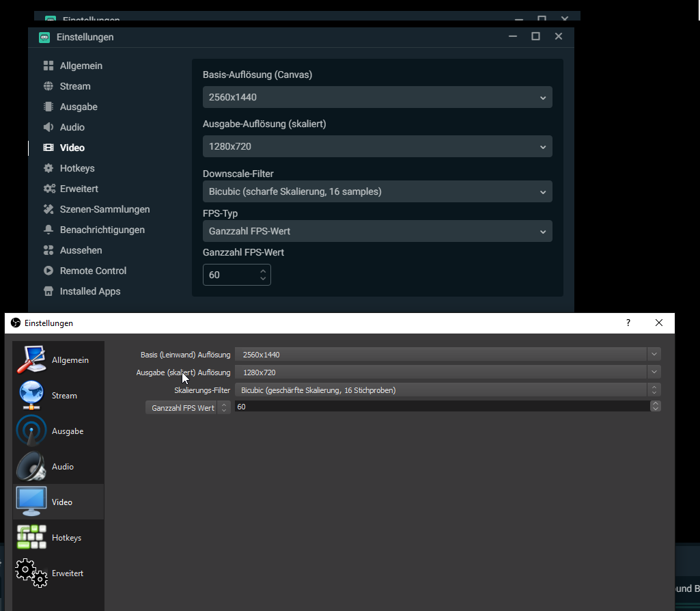The width and height of the screenshot is (700, 611).
Task: Increase Ganzzahl FPS-Wert using up arrow in Streamlabs
Action: pyautogui.click(x=264, y=271)
